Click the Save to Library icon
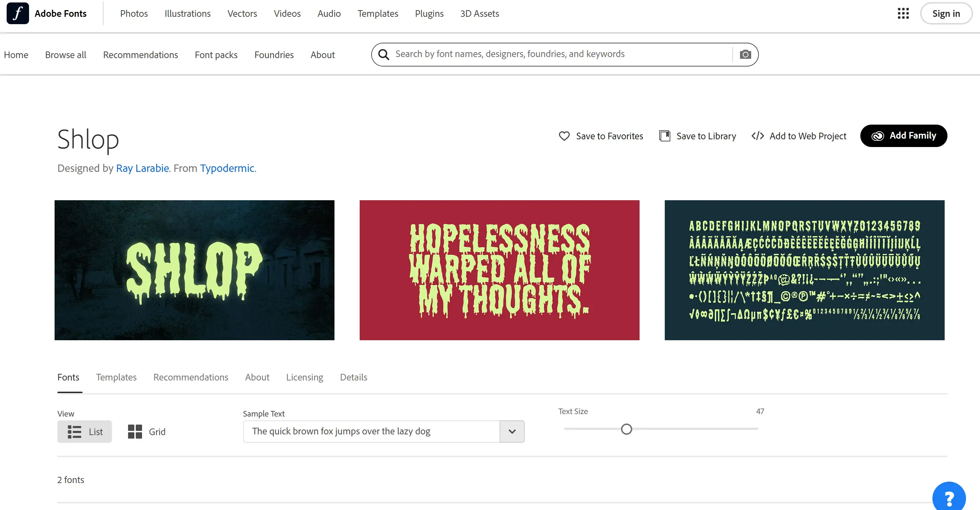980x510 pixels. coord(665,136)
